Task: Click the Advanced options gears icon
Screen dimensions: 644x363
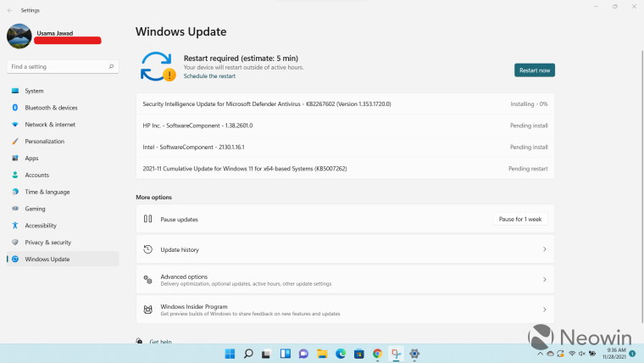Action: coord(147,280)
